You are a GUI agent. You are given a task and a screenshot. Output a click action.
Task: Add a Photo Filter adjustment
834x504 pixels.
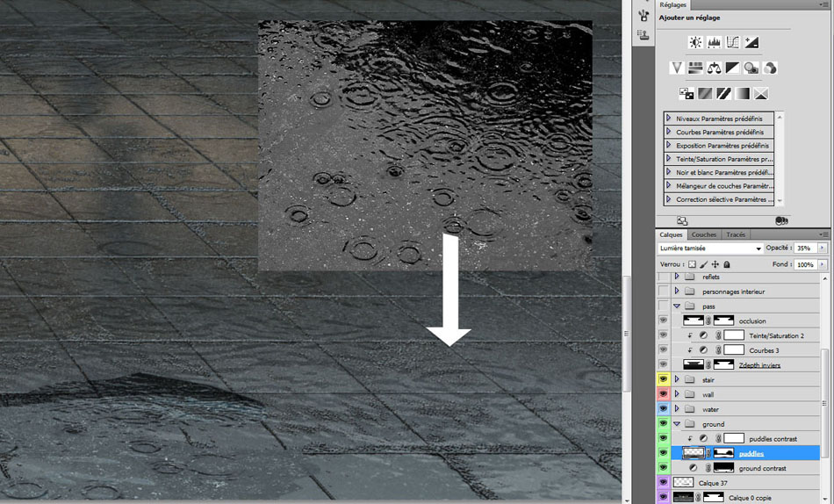tap(751, 68)
